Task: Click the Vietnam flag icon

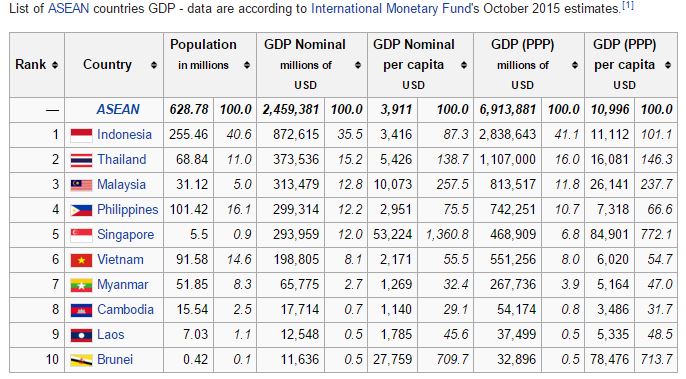Action: [81, 260]
